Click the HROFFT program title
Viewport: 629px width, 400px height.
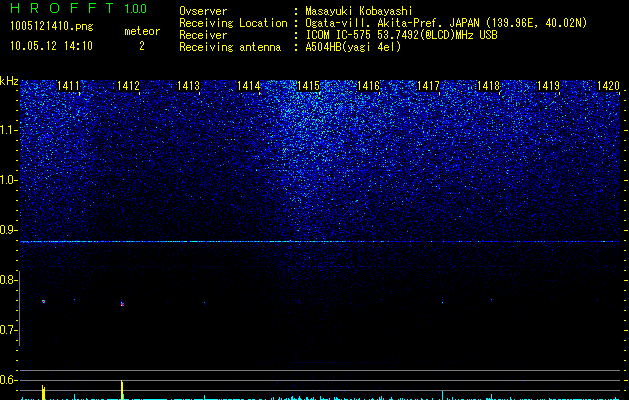(61, 8)
